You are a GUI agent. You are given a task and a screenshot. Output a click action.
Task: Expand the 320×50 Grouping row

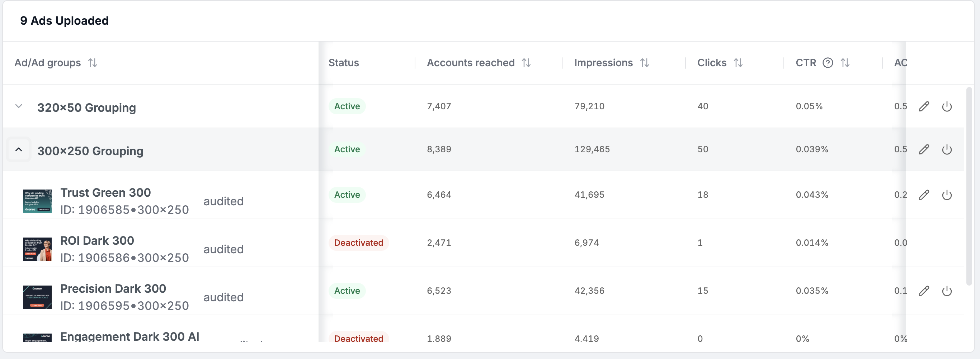19,106
